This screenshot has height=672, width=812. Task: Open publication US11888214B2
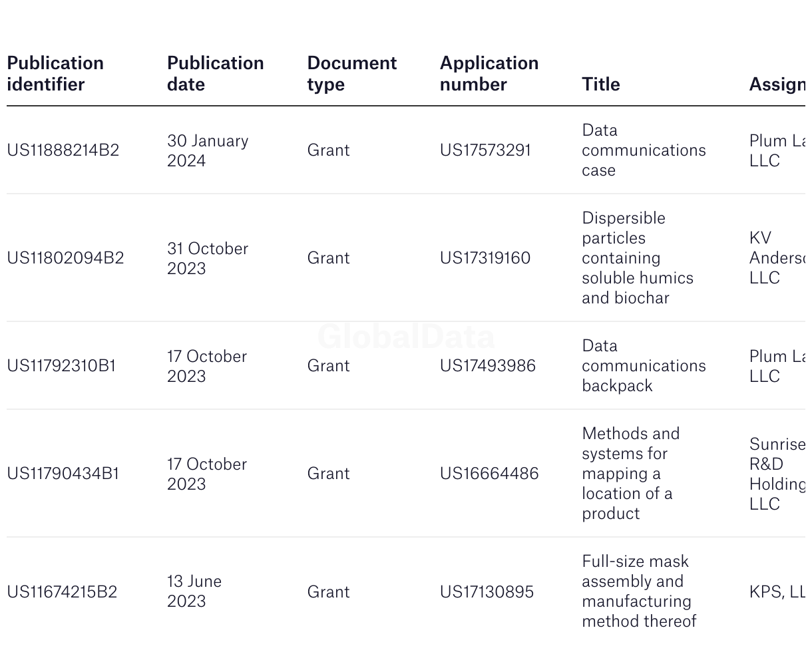point(63,150)
